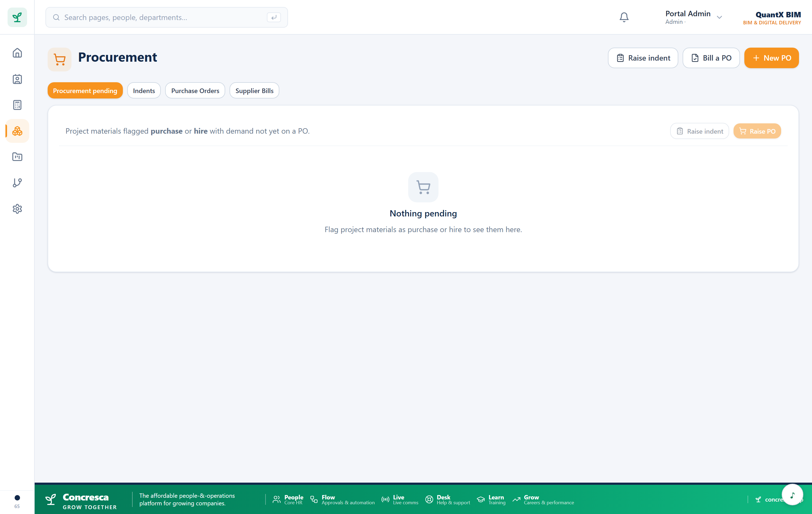Click QuantX BIM company name
Image resolution: width=812 pixels, height=514 pixels.
[x=778, y=15]
